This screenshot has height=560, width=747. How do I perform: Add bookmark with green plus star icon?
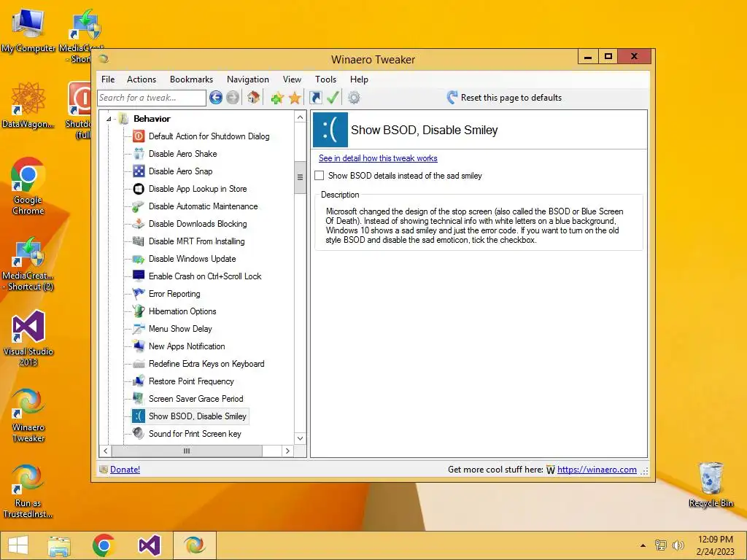[x=277, y=98]
